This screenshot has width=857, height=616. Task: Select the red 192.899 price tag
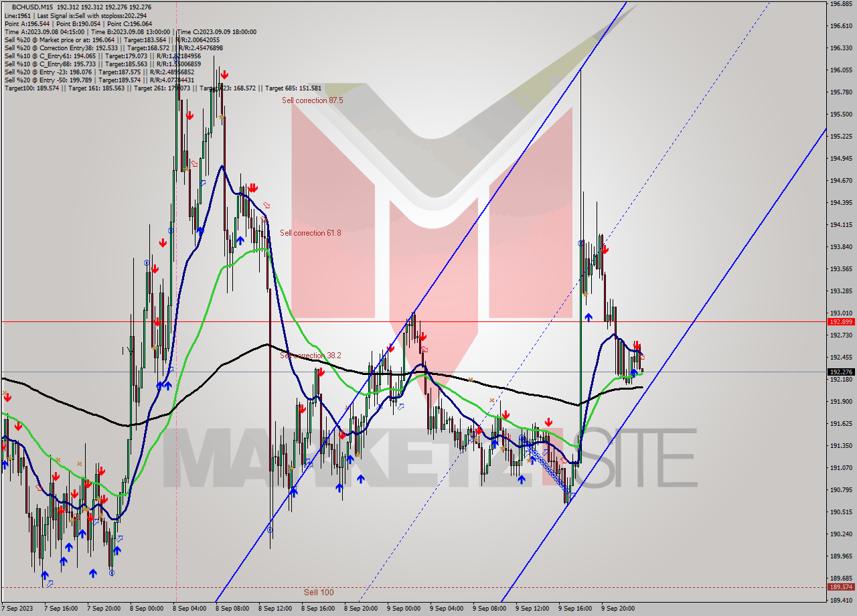pyautogui.click(x=841, y=322)
